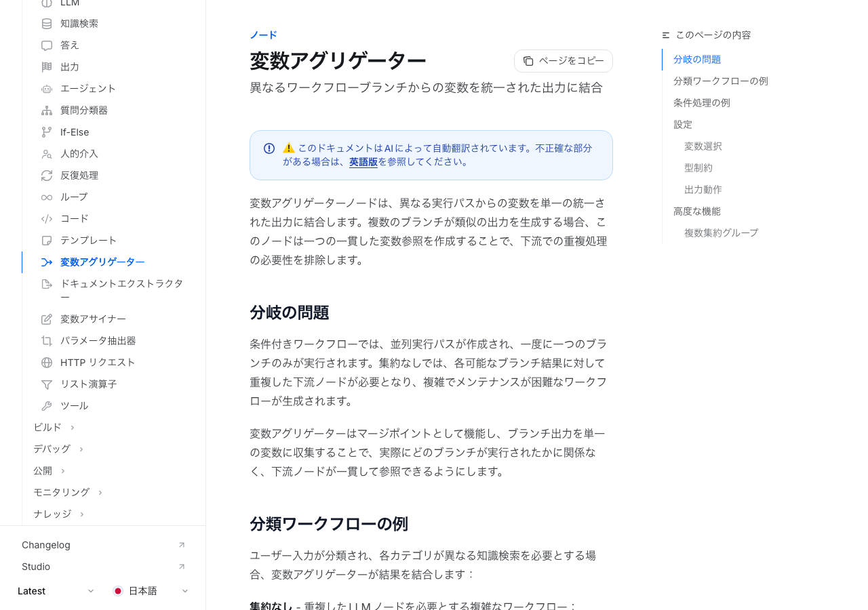Viewport: 868px width, 610px height.
Task: Click the If-Else branch icon
Action: 47,132
